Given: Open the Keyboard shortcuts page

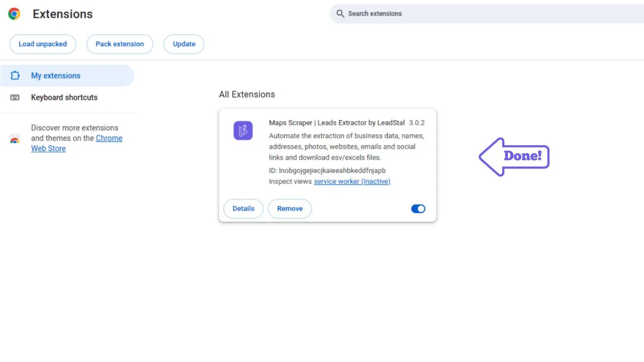Looking at the screenshot, I should [64, 98].
